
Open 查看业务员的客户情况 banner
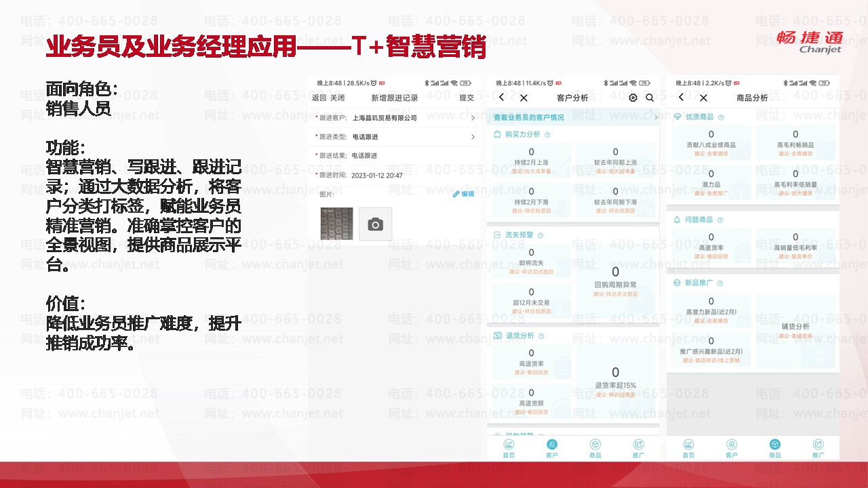click(x=573, y=117)
